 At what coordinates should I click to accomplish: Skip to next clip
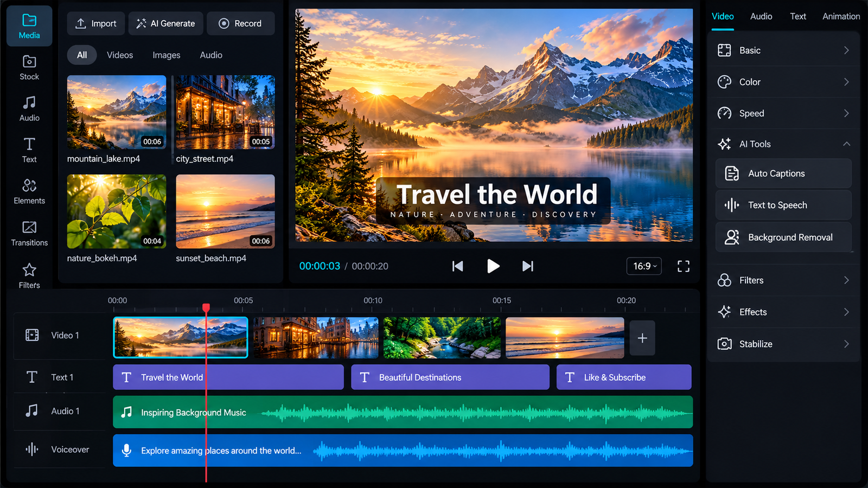click(527, 266)
